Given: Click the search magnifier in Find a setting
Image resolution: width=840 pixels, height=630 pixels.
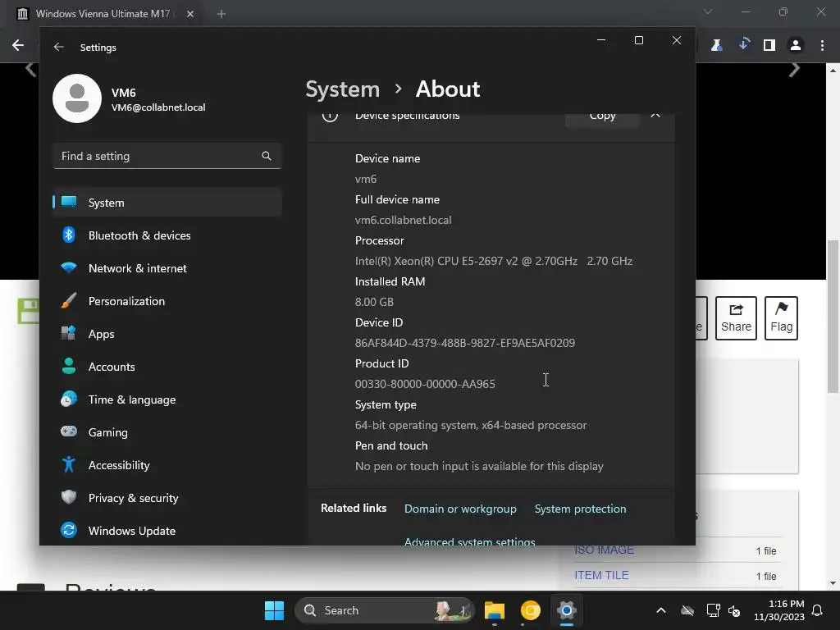Looking at the screenshot, I should 267,156.
